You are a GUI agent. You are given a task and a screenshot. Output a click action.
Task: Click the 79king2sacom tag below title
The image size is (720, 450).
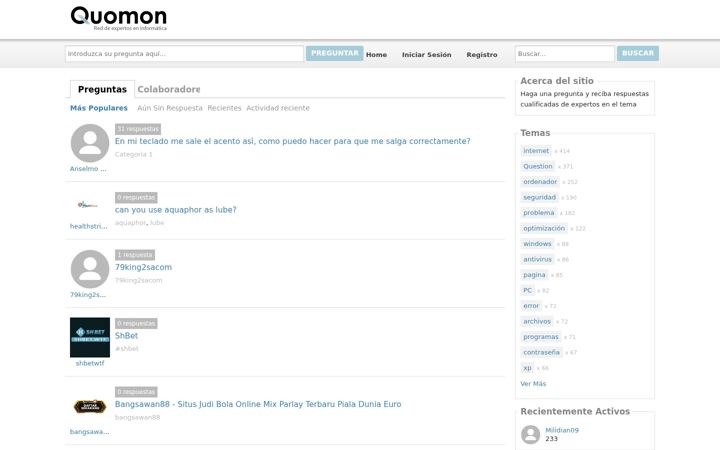click(x=139, y=280)
